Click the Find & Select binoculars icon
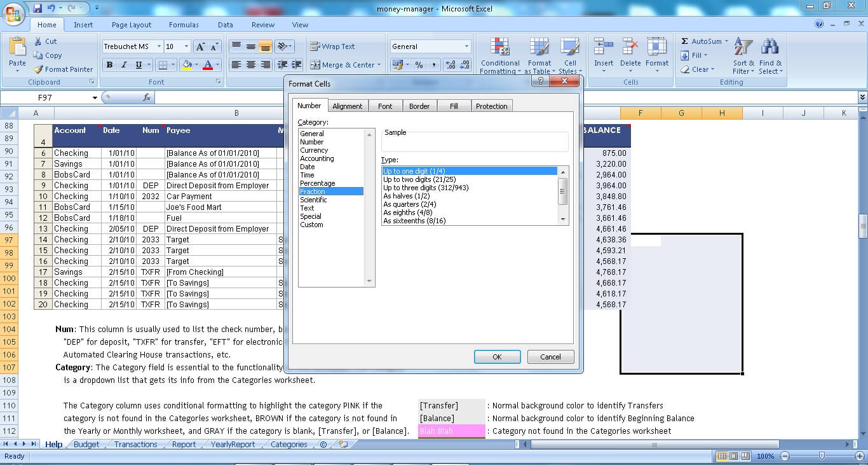Screen dimensions: 868x465 coord(770,48)
